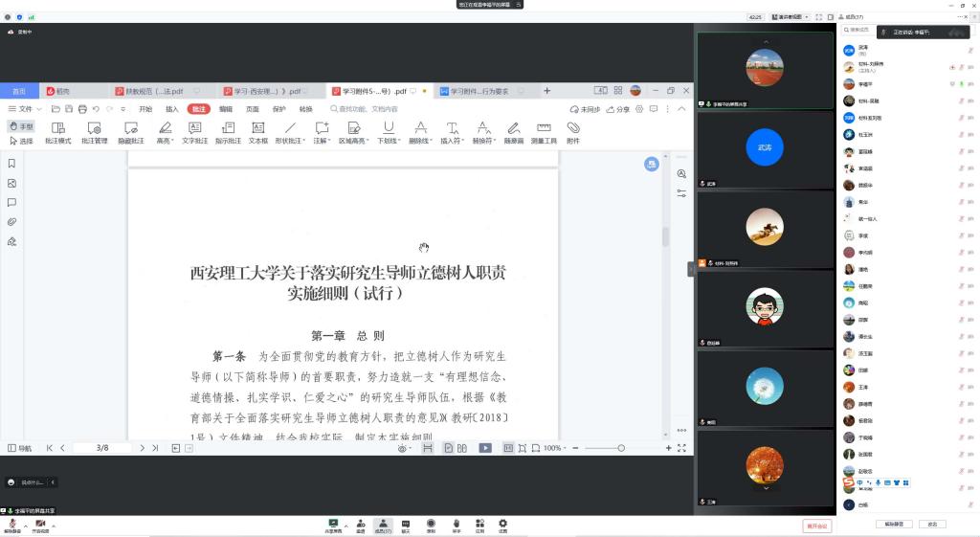980x537 pixels.
Task: Click the 3/8 page number field
Action: coord(102,448)
